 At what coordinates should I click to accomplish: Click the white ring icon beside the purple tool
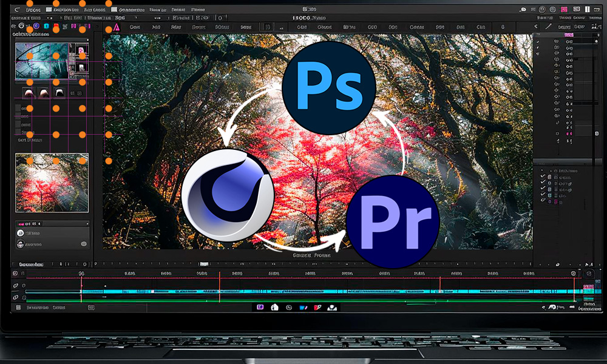pos(22,25)
